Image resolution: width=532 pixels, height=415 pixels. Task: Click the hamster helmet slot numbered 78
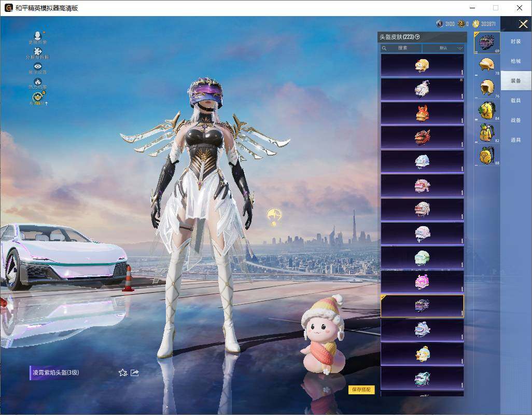point(487,65)
